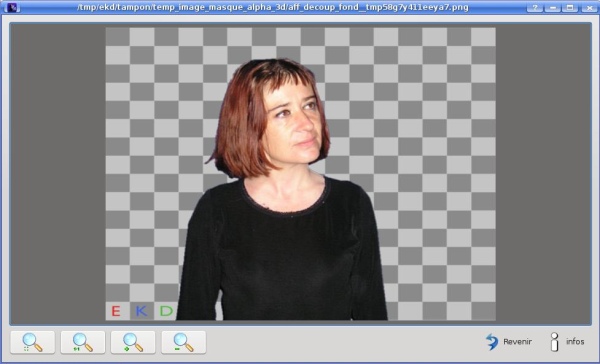Maximize the image preview window

pyautogui.click(x=570, y=7)
